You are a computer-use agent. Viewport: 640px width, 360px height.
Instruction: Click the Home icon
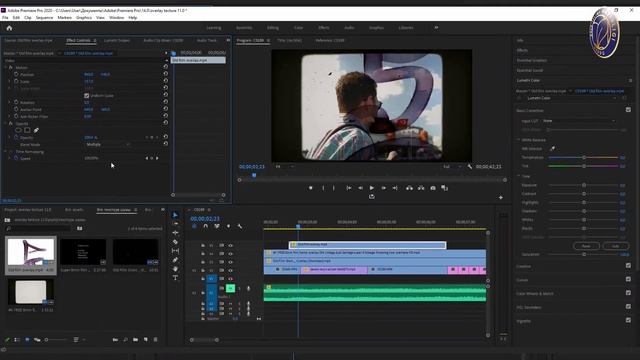(x=9, y=28)
